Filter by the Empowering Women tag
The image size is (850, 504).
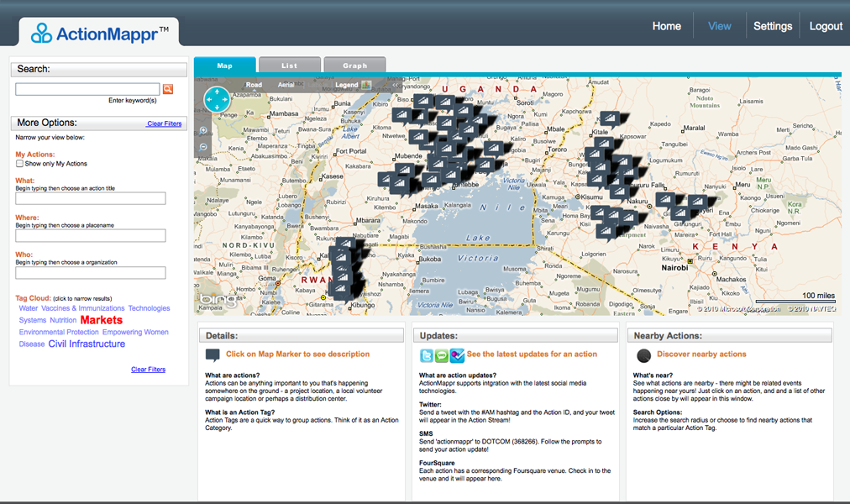tap(135, 332)
